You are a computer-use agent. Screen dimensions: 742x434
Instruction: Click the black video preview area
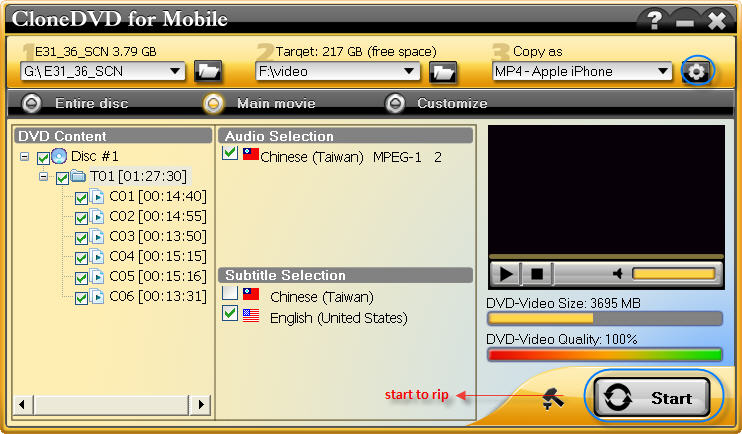pos(606,189)
